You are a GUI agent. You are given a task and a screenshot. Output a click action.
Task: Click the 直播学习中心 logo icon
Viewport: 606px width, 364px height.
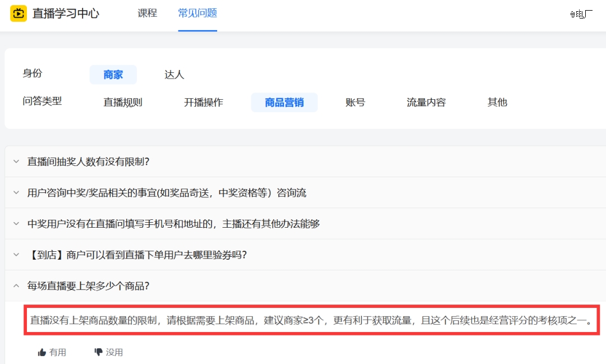(x=19, y=13)
